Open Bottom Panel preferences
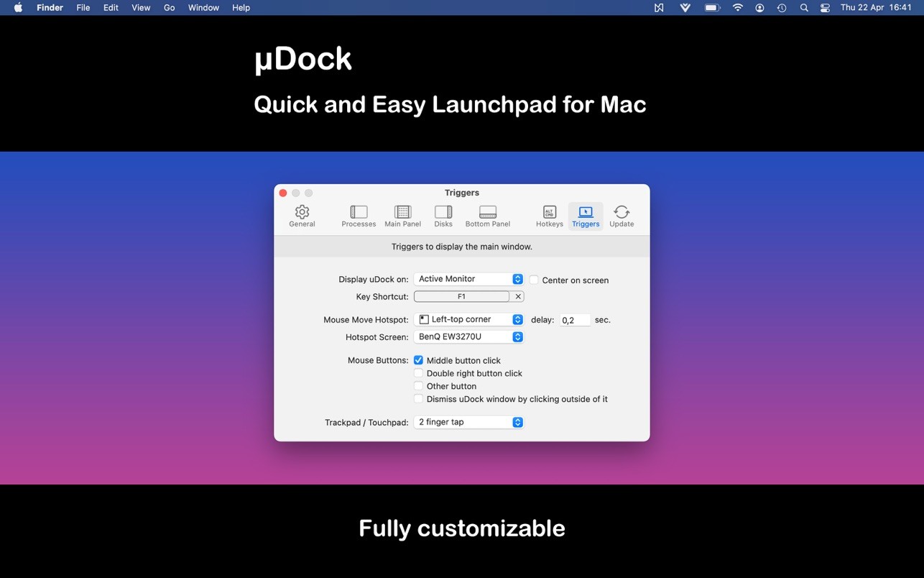The image size is (924, 578). 487,216
